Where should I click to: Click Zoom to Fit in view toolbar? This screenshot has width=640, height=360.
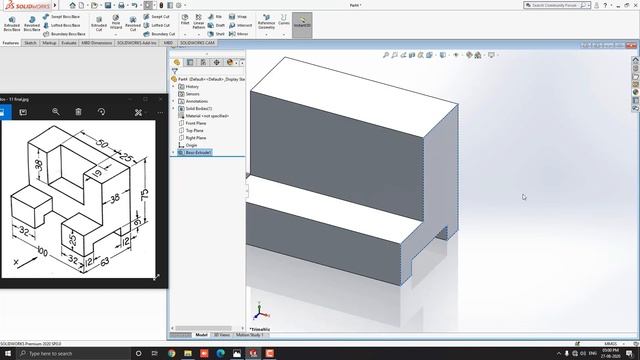[x=386, y=55]
